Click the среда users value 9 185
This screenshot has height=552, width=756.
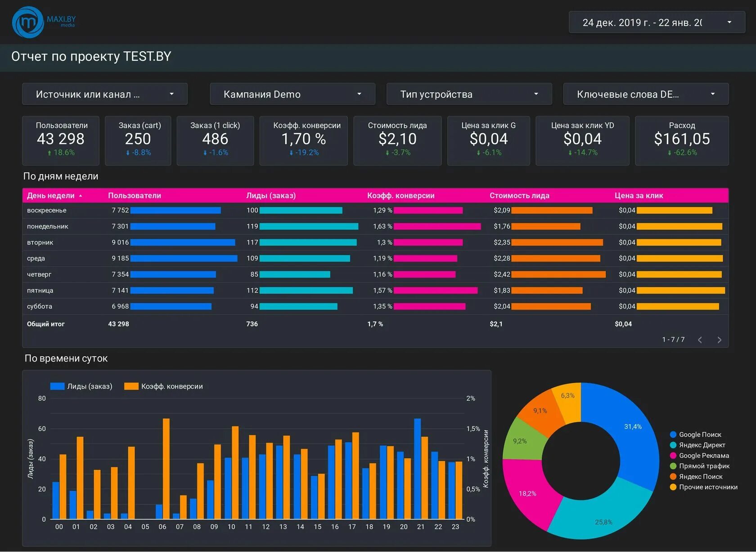tap(120, 258)
